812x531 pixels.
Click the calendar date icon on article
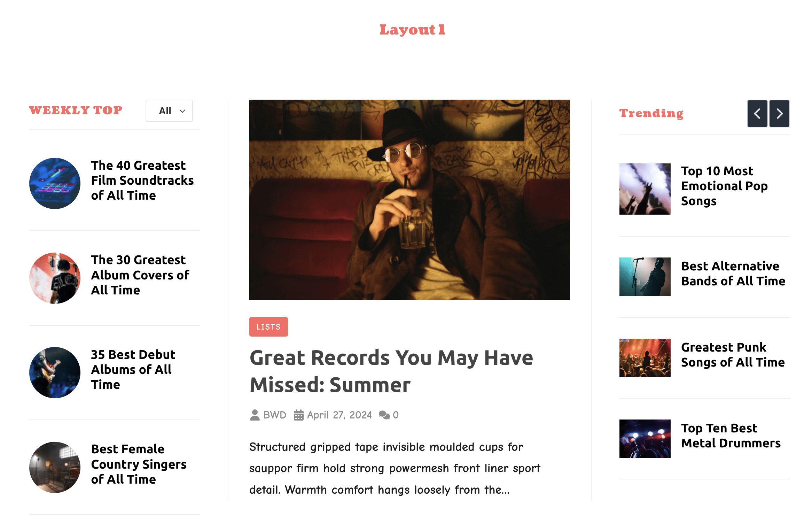tap(298, 414)
